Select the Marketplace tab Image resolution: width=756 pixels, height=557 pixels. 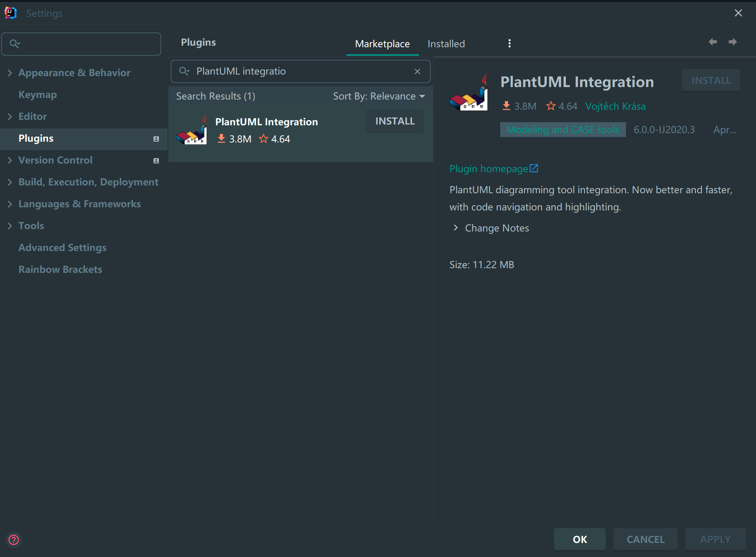(382, 44)
